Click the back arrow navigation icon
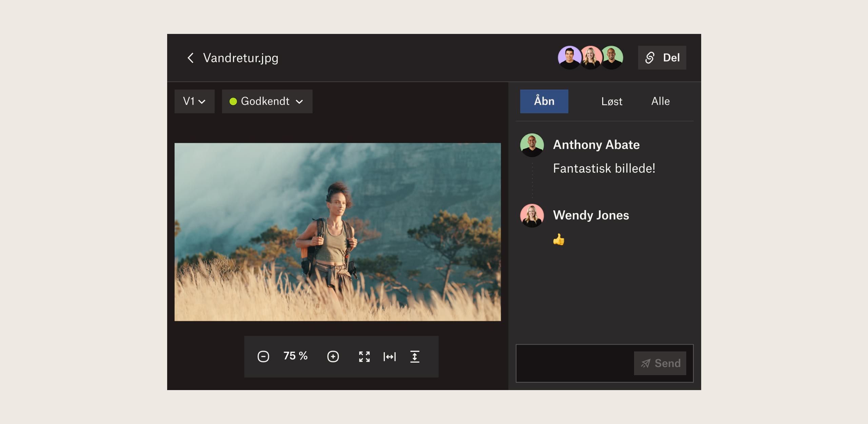 [190, 58]
